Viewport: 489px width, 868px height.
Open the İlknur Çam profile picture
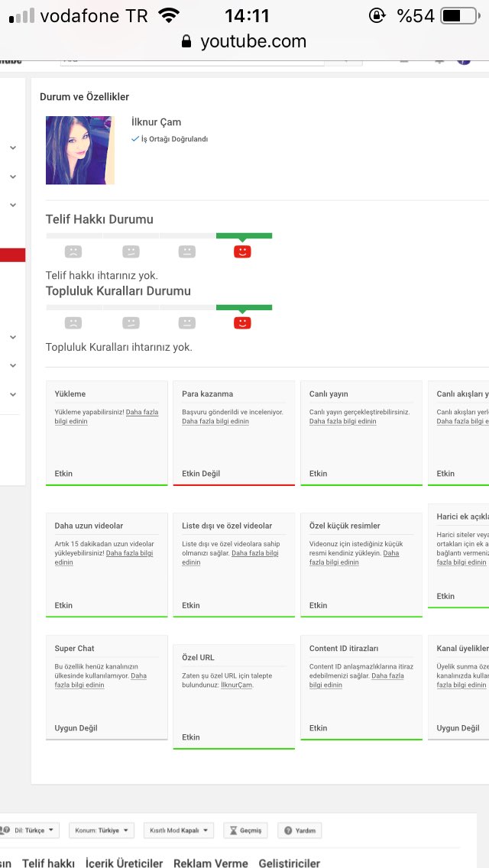tap(79, 150)
